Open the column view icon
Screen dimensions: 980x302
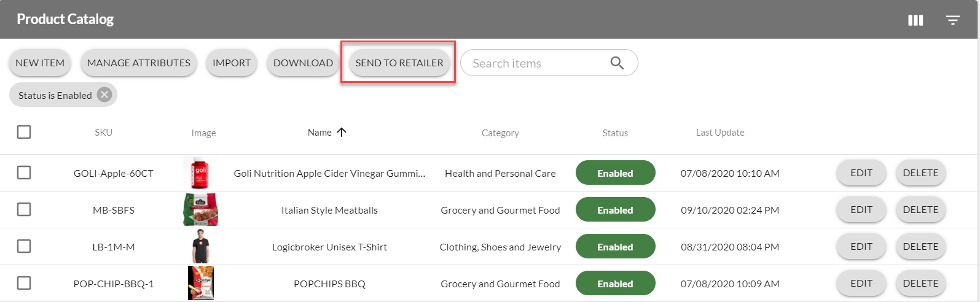(915, 20)
